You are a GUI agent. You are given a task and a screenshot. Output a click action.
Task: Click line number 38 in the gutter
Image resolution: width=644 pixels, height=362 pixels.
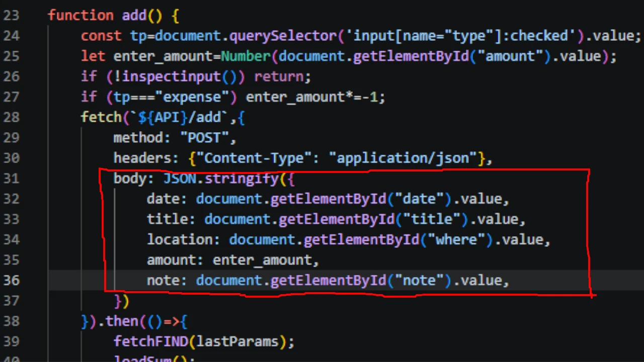coord(11,321)
